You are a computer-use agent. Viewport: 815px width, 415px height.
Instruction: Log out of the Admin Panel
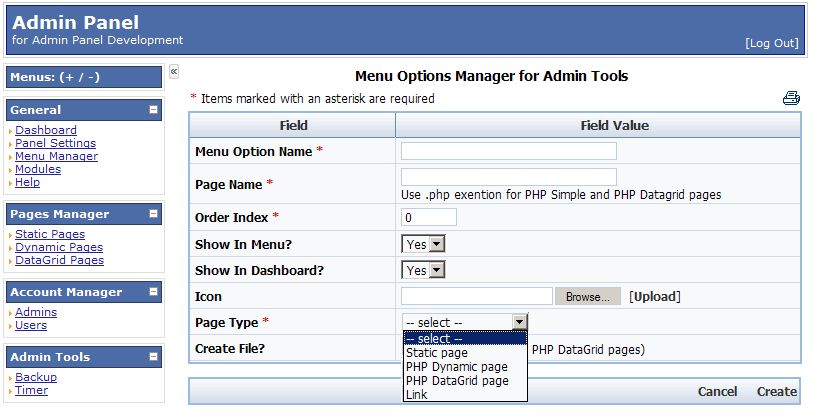(771, 43)
